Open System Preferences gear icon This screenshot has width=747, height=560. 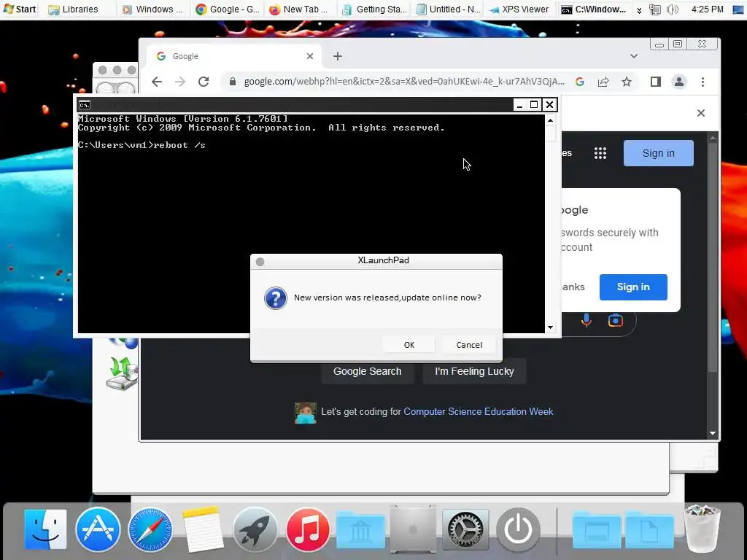pos(465,529)
